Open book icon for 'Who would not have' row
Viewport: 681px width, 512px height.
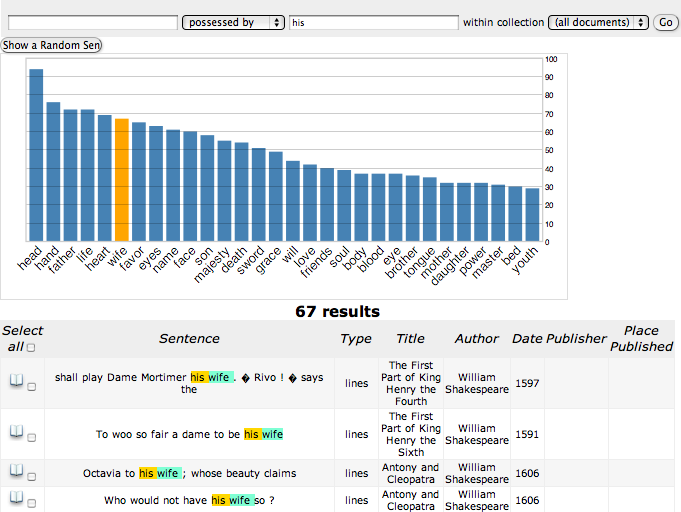click(16, 497)
